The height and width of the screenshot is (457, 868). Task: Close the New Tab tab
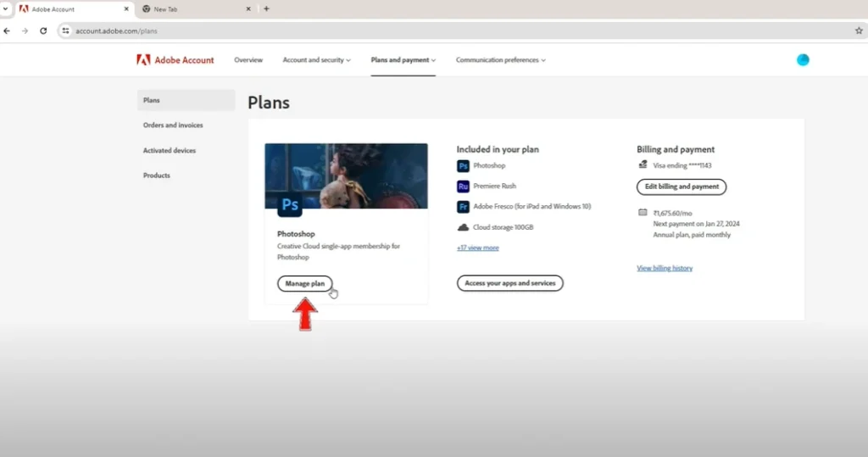pos(248,8)
